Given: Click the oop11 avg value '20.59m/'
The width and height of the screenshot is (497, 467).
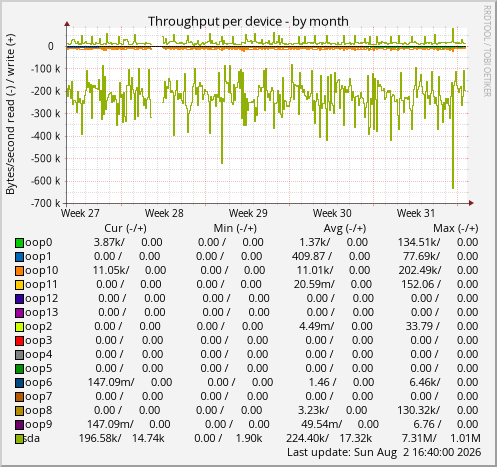Looking at the screenshot, I should (x=314, y=284).
